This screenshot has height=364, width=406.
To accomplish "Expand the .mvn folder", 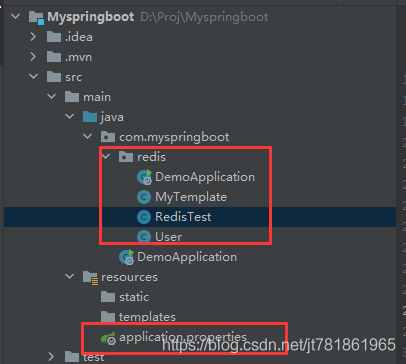I will pyautogui.click(x=33, y=57).
